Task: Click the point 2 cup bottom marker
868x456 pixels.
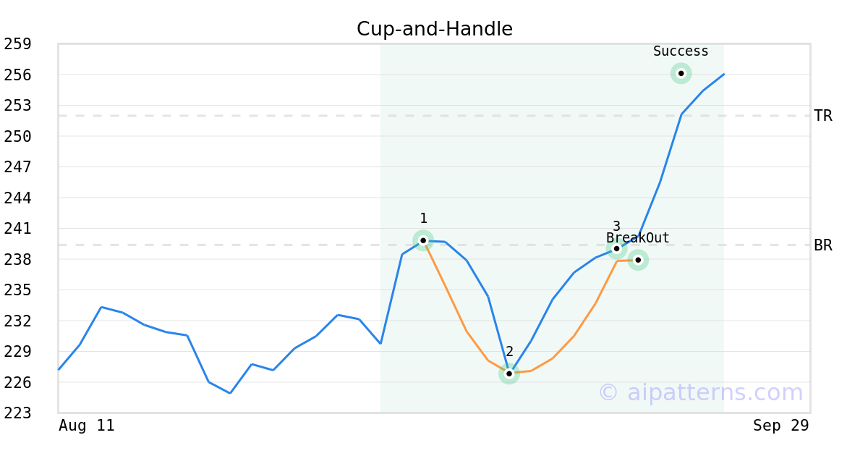Action: click(509, 373)
